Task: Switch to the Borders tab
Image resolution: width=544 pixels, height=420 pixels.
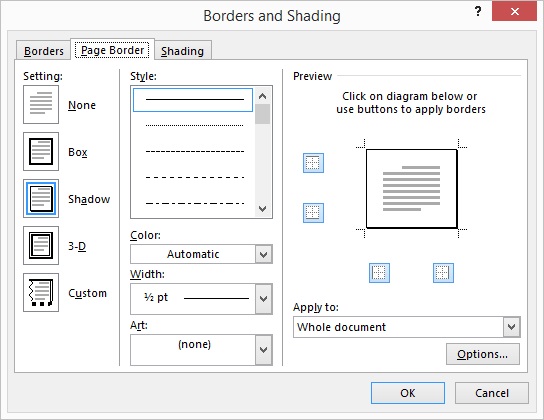Action: coord(44,51)
